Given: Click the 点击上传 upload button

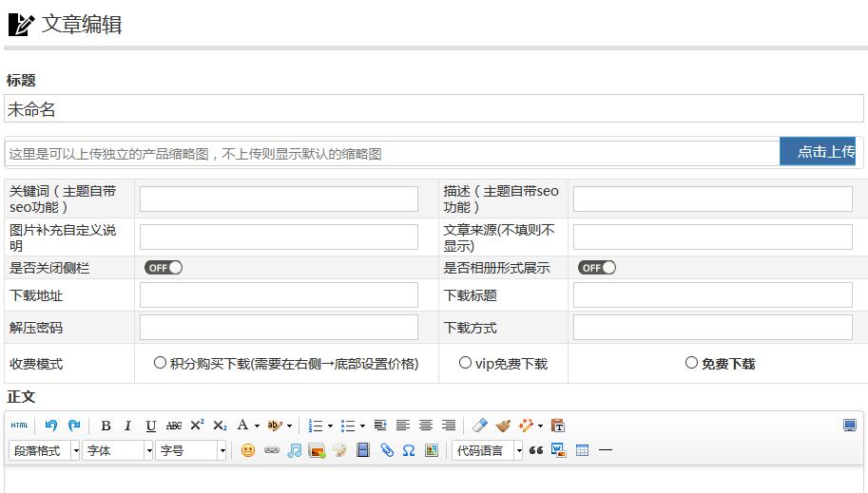Looking at the screenshot, I should [818, 152].
